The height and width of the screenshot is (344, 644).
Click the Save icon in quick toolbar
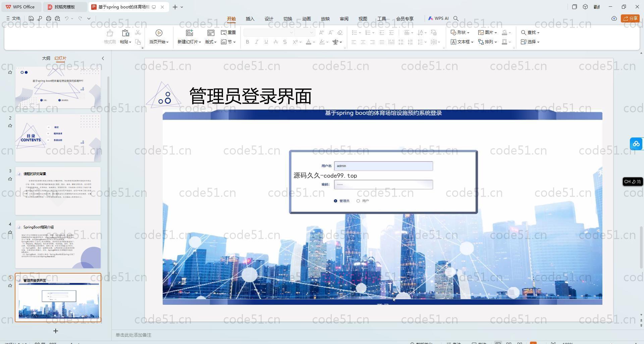click(31, 18)
